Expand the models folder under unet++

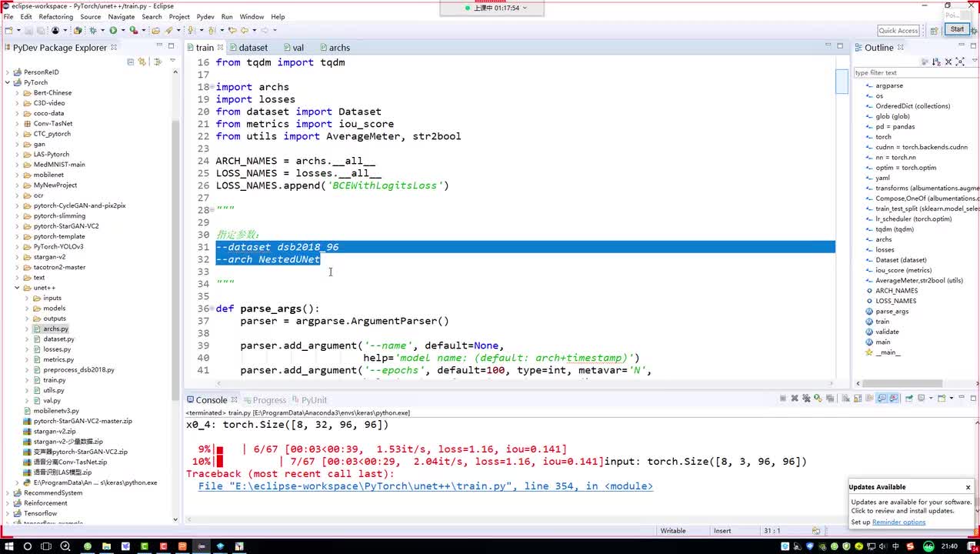pyautogui.click(x=27, y=309)
